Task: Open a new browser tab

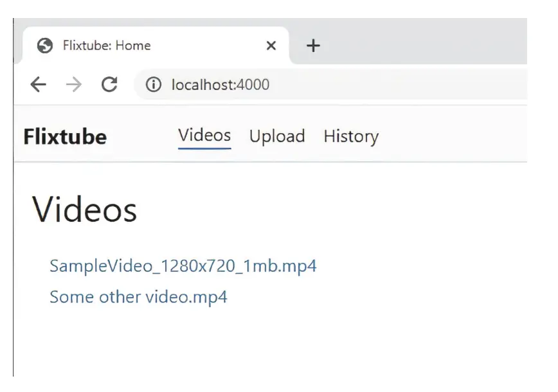Action: [x=312, y=46]
